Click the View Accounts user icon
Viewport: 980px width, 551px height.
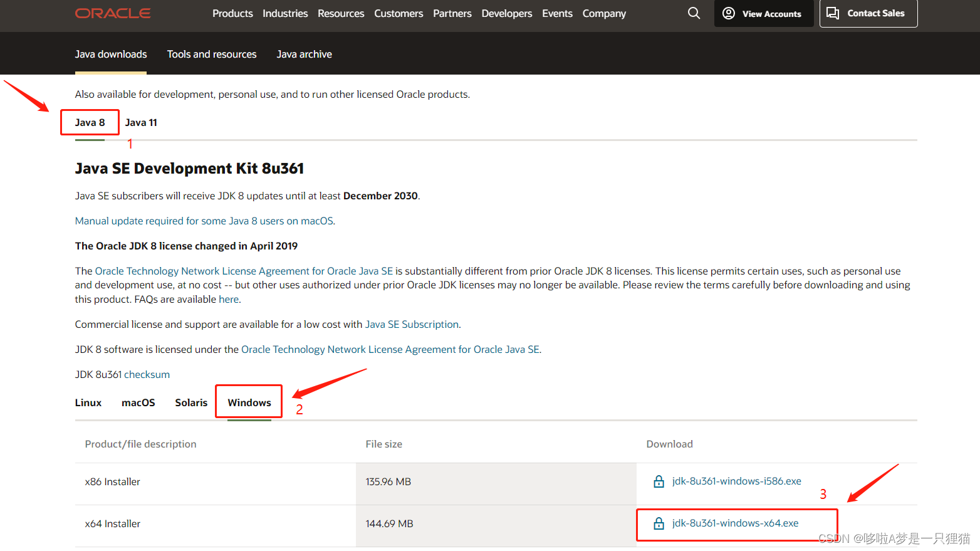tap(729, 13)
